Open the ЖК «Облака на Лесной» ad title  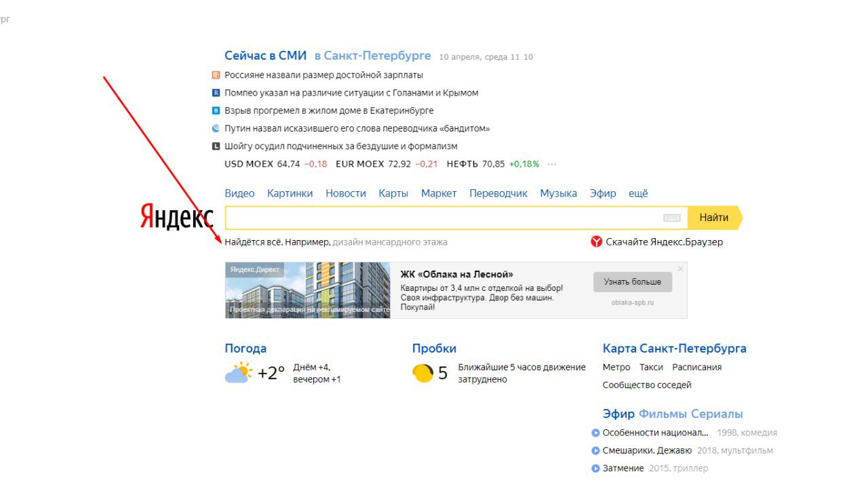coord(457,275)
